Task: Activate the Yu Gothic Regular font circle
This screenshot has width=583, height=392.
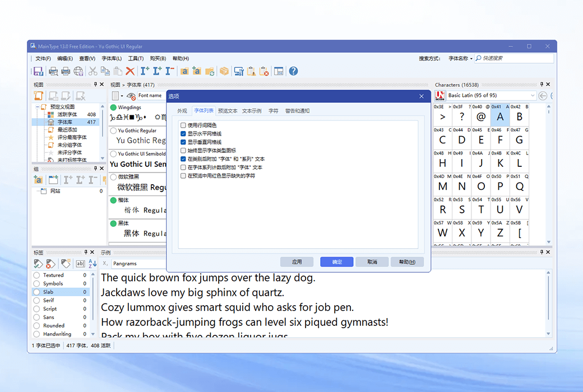Action: tap(113, 131)
